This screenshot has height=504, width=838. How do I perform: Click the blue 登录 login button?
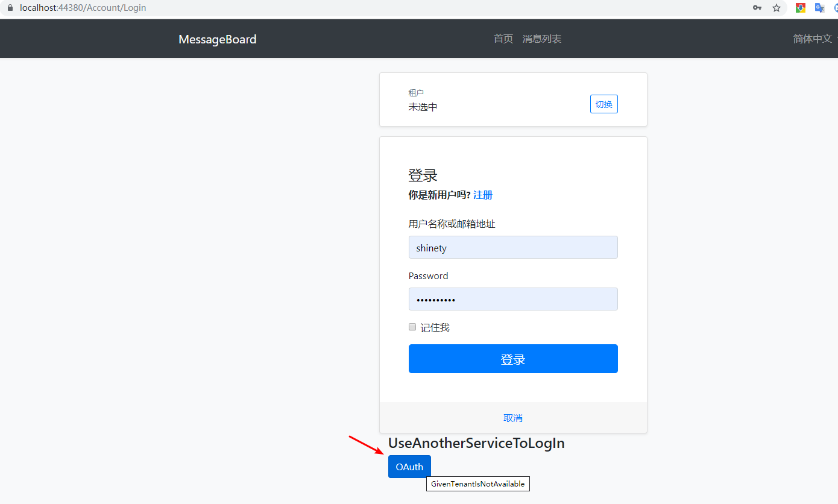coord(513,359)
